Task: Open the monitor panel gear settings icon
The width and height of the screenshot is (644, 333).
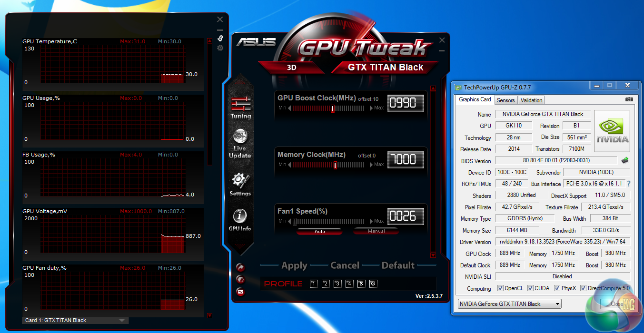Action: coord(220,48)
